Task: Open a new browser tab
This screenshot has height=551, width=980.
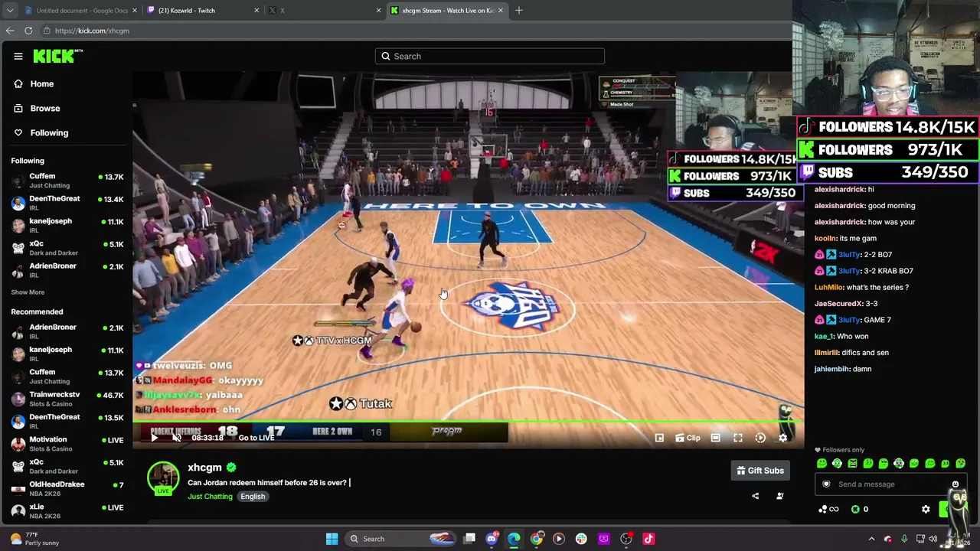Action: (x=519, y=11)
